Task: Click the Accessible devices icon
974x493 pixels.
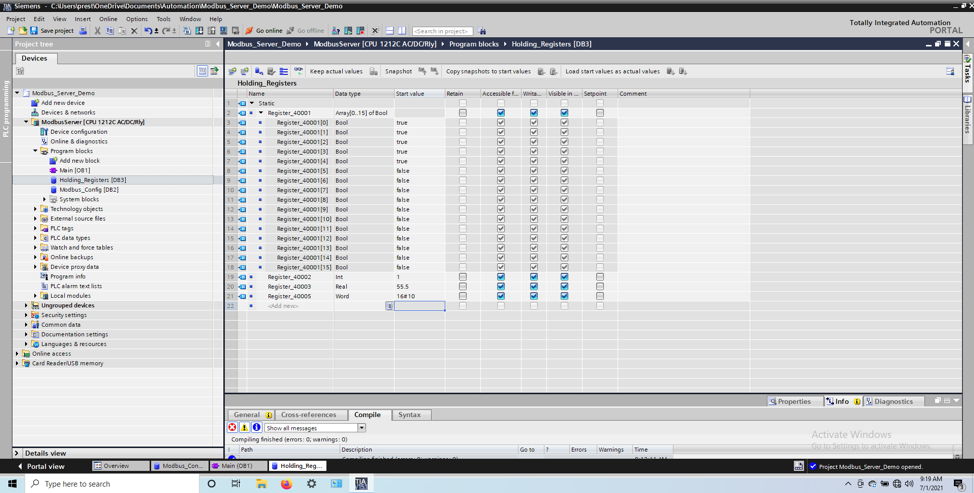Action: click(336, 30)
